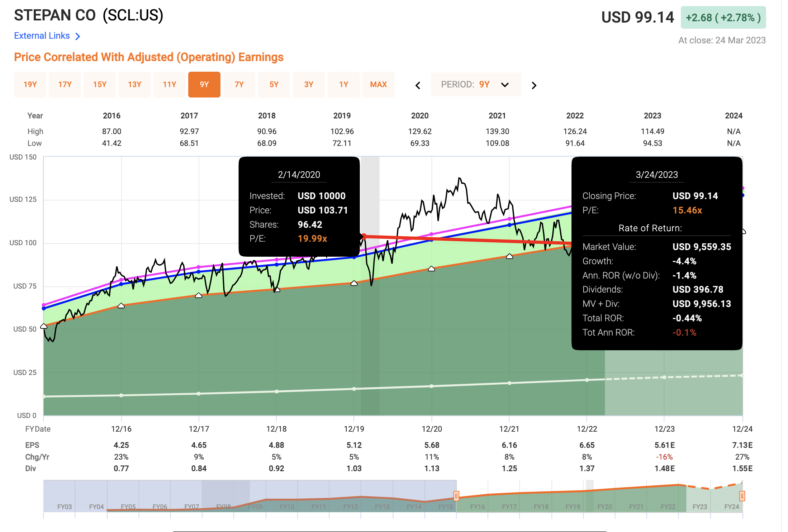788x532 pixels.
Task: Click the white triangle marker at 12/21
Action: tap(509, 256)
